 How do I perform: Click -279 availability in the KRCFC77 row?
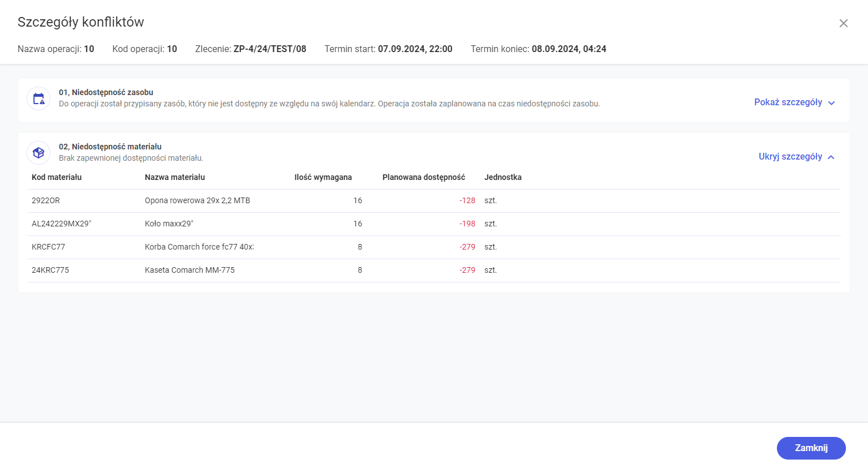pos(467,247)
